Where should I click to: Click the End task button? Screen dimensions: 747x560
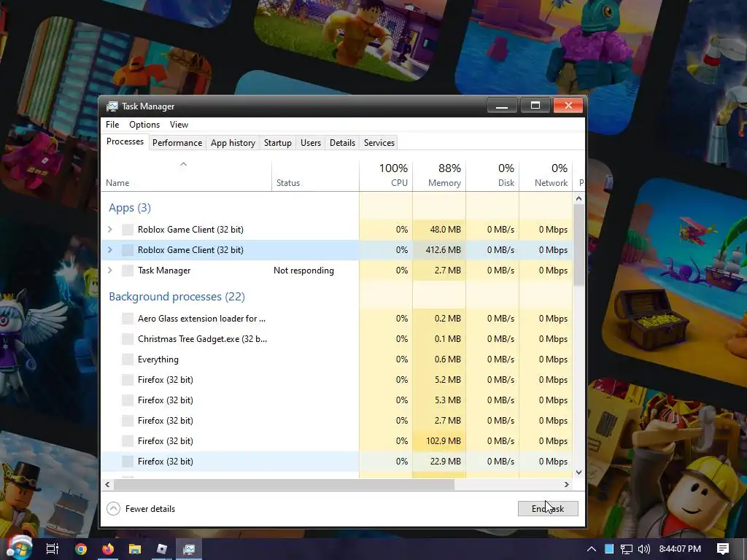548,508
